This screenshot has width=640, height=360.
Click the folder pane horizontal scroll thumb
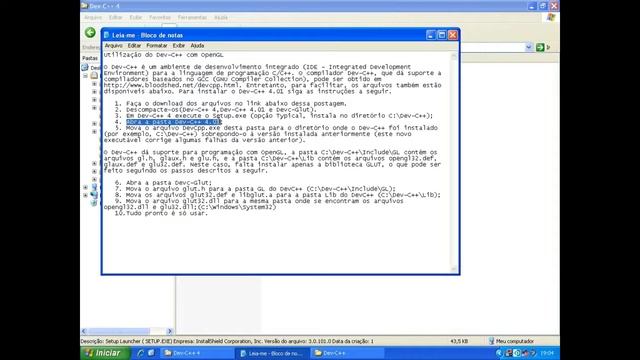point(119,331)
